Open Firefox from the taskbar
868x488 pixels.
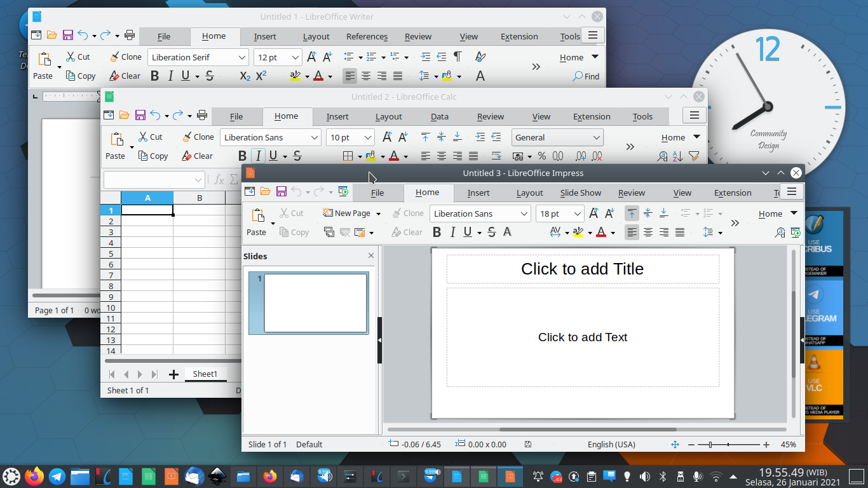click(34, 476)
